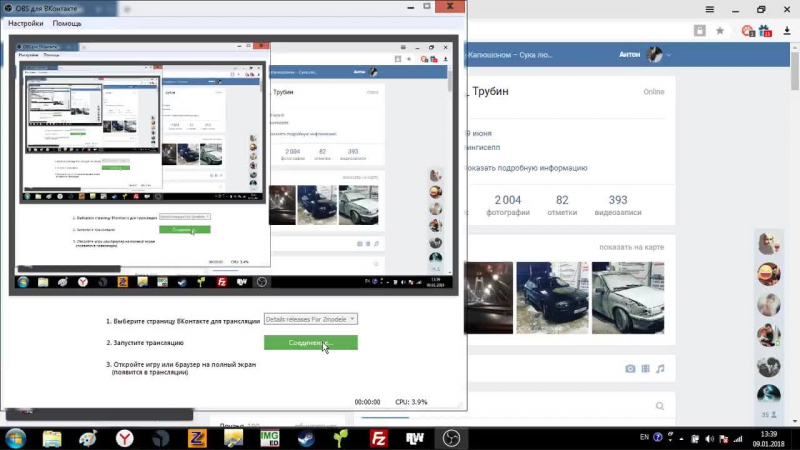Click 'Показать подробную информацию' link

point(526,168)
